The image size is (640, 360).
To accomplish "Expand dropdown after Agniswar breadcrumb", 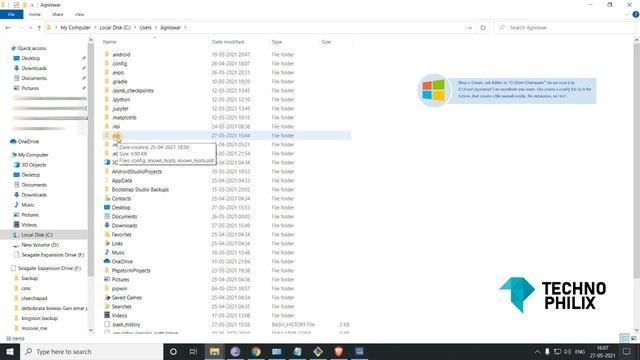I will tap(185, 28).
